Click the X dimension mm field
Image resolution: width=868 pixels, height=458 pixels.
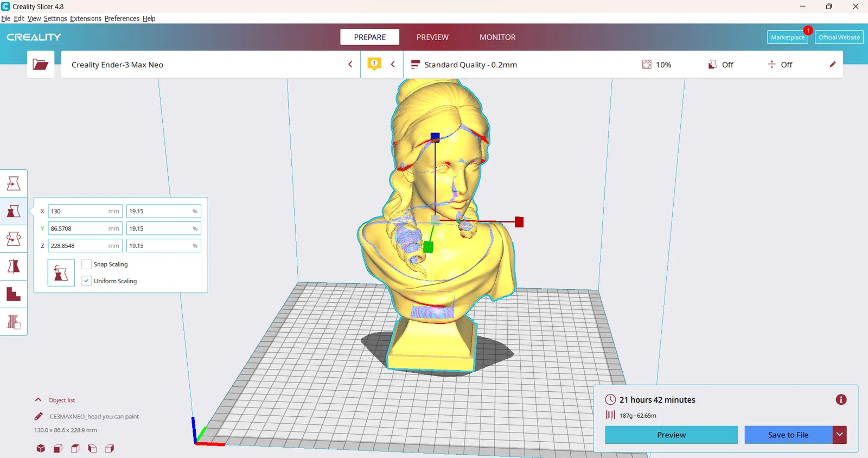(x=85, y=211)
